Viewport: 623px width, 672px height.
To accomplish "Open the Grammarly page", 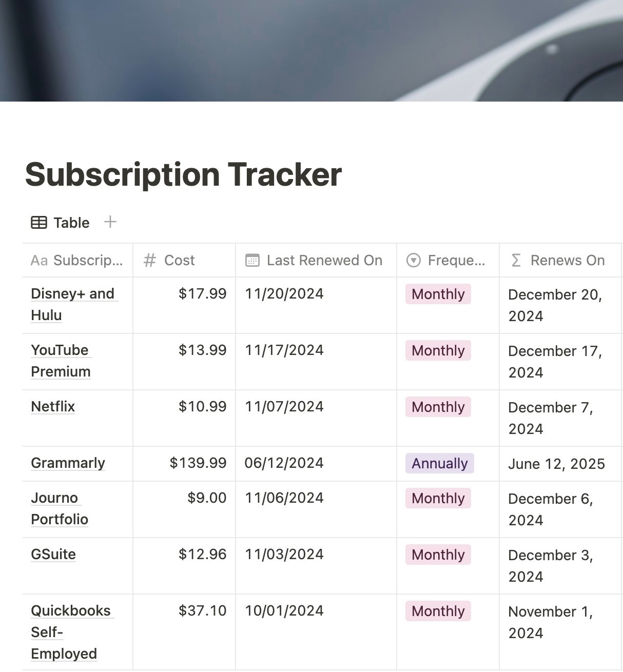I will 68,463.
